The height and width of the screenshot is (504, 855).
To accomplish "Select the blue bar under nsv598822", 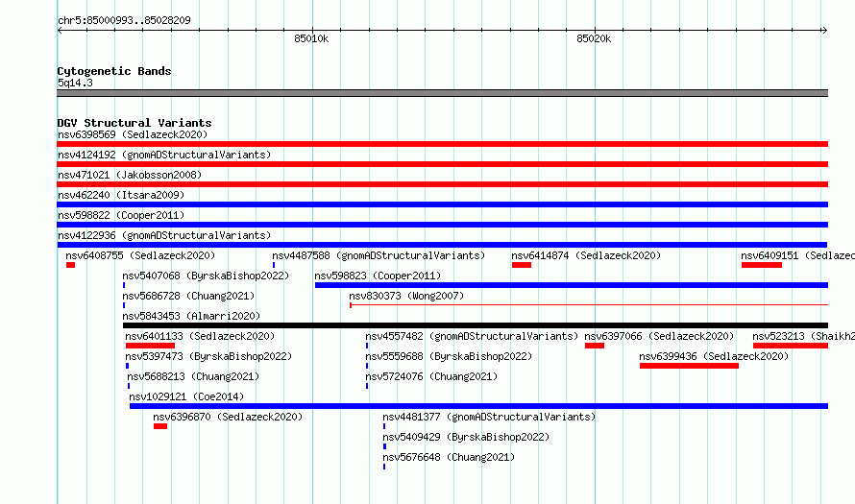I will 442,225.
